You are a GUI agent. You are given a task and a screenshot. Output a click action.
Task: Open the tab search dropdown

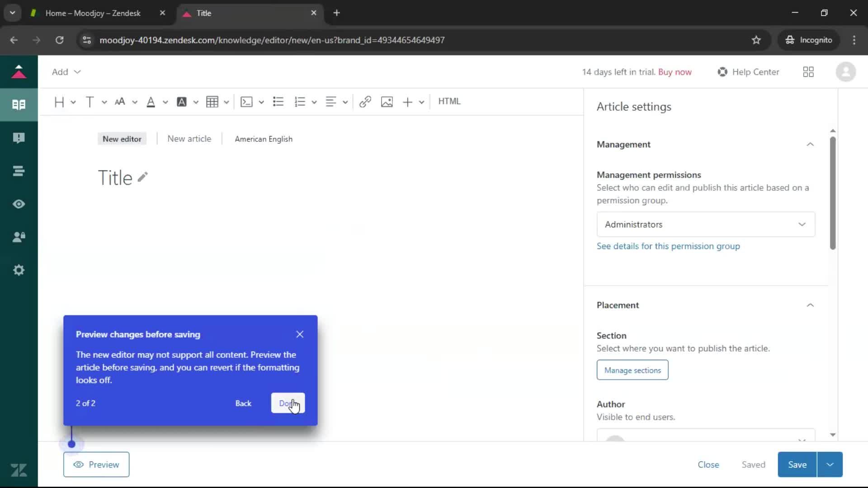click(13, 13)
